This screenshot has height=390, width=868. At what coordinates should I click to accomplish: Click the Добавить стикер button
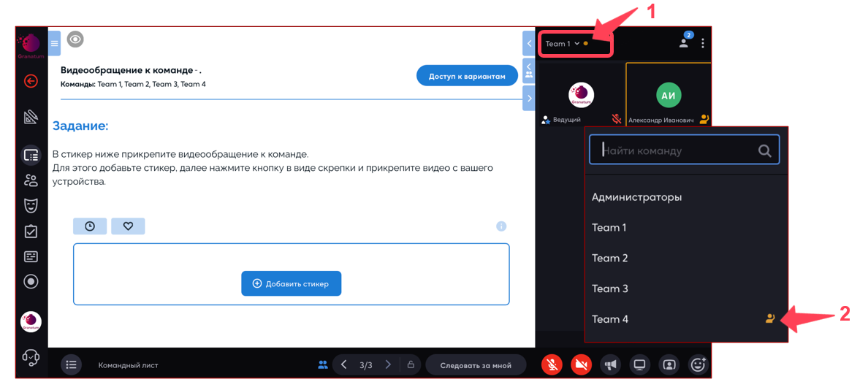coord(291,283)
